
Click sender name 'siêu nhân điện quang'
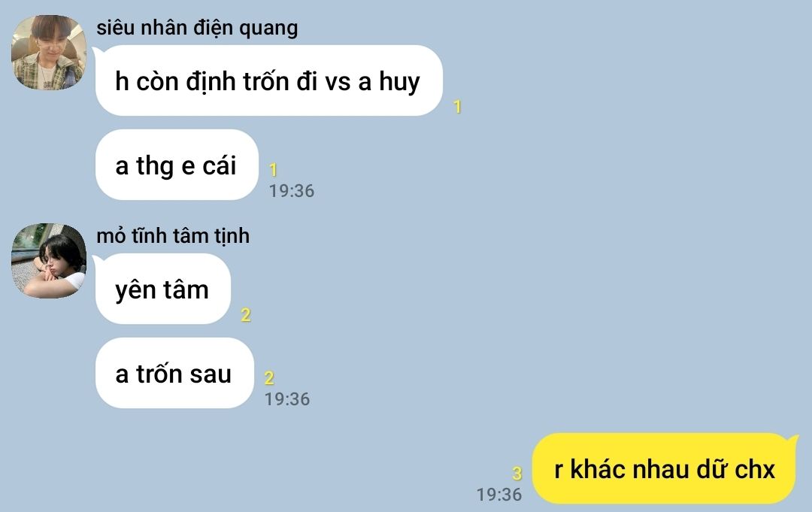pyautogui.click(x=197, y=28)
